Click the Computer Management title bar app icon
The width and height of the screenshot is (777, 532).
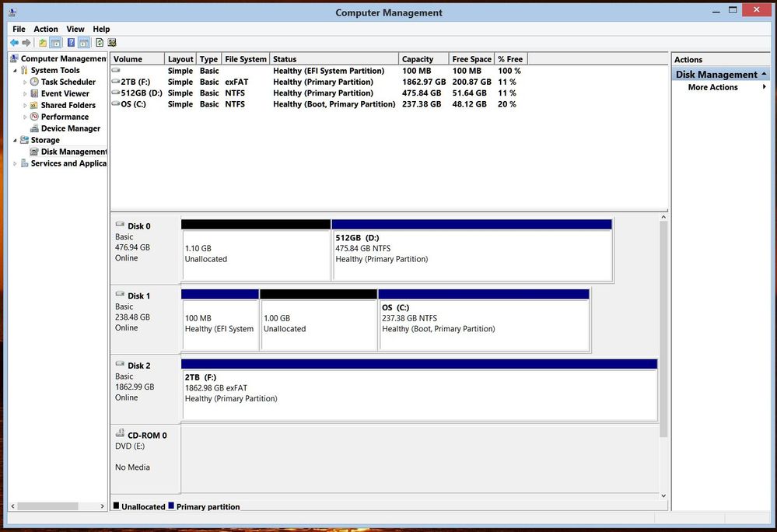point(13,12)
